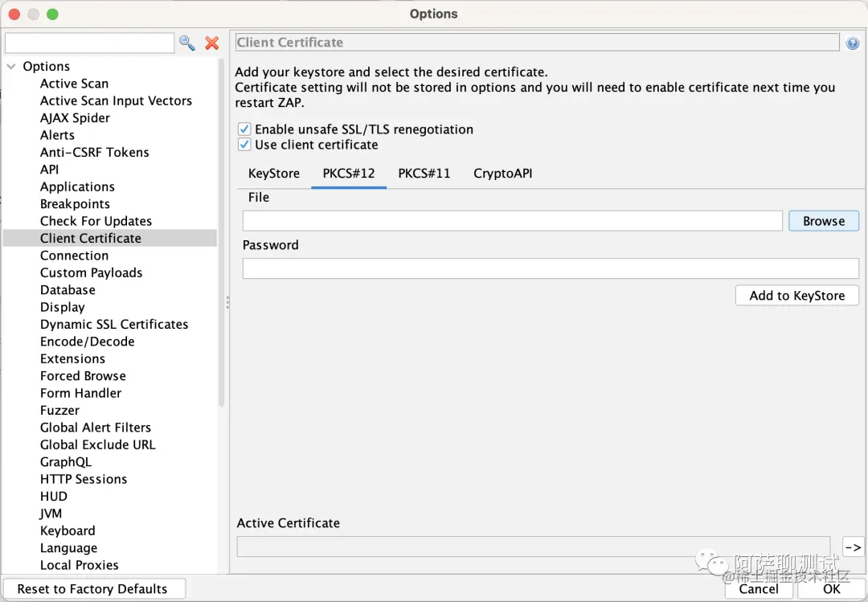This screenshot has width=868, height=602.
Task: Select Active Scan in options tree
Action: click(74, 84)
